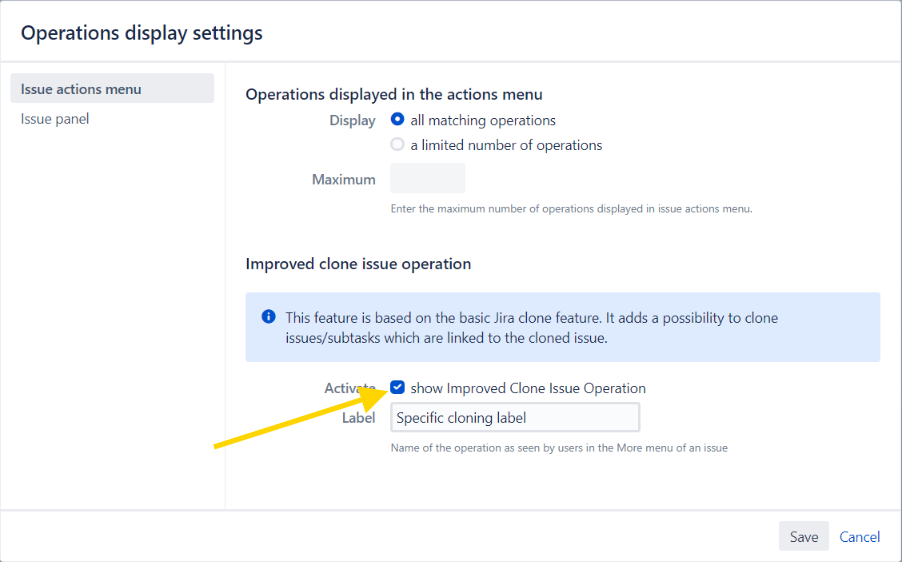This screenshot has width=902, height=562.
Task: Click the help text under the Label field
Action: tap(558, 448)
